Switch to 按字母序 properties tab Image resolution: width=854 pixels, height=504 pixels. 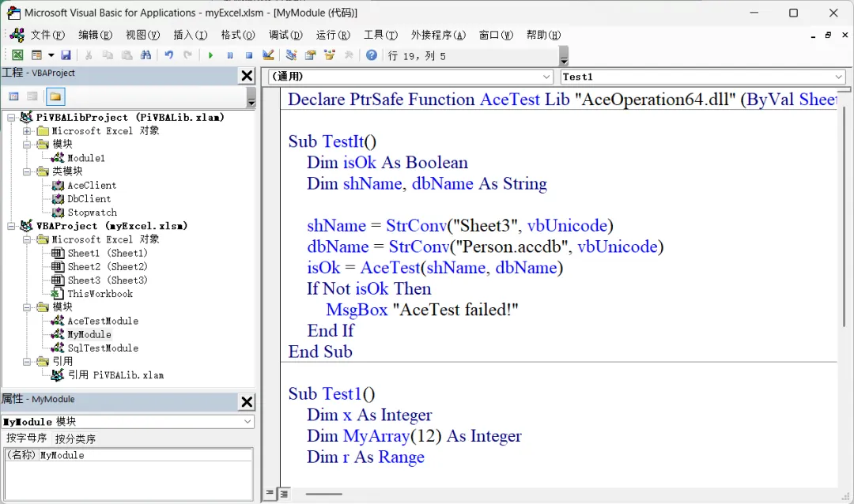point(26,438)
